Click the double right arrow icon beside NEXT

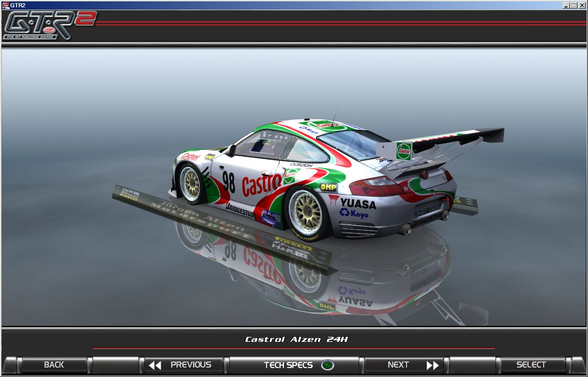(x=433, y=365)
